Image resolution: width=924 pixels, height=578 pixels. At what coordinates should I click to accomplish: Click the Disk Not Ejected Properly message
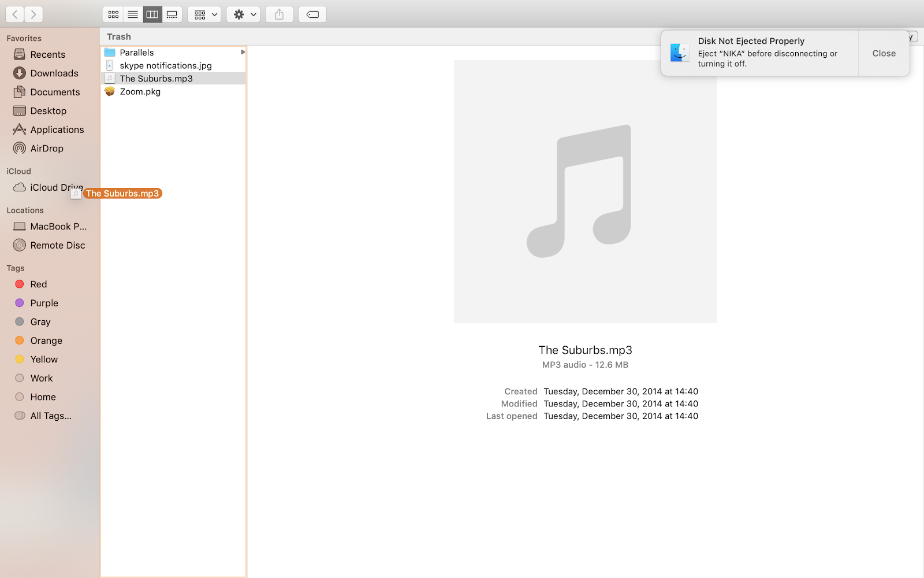[751, 41]
